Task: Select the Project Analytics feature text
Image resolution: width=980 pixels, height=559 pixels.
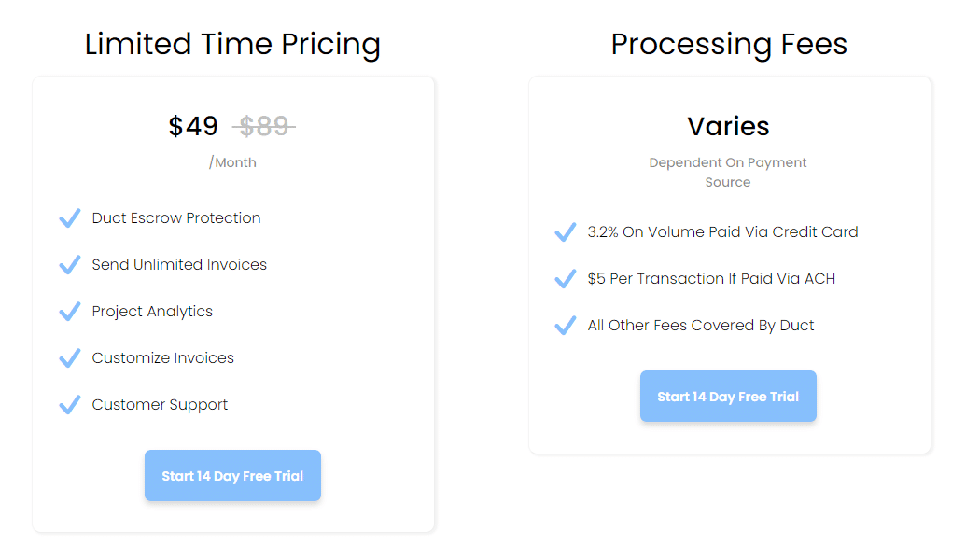Action: point(152,311)
